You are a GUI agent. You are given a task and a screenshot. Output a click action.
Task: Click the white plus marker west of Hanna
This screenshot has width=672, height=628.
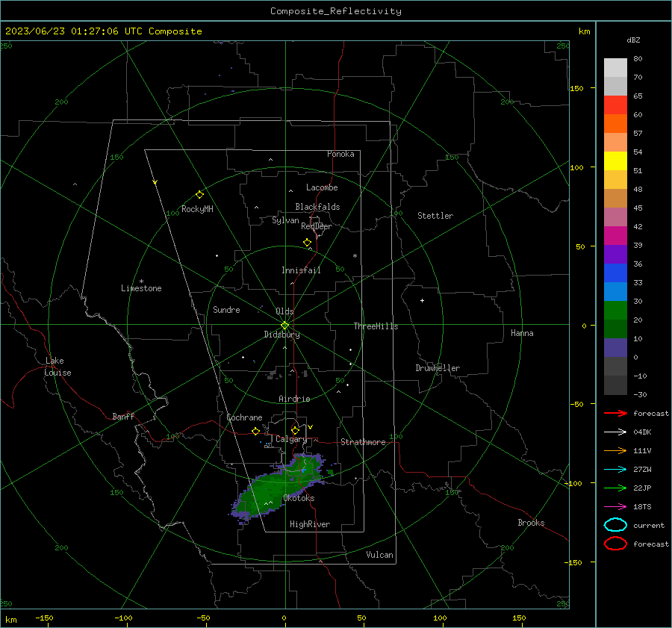coord(422,300)
